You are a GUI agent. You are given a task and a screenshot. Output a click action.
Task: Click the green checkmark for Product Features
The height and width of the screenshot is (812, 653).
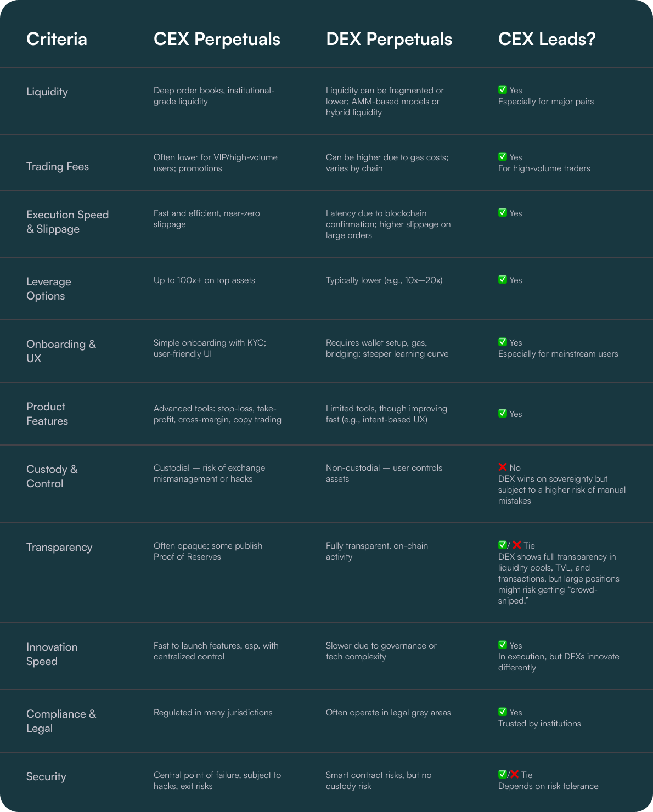(502, 414)
